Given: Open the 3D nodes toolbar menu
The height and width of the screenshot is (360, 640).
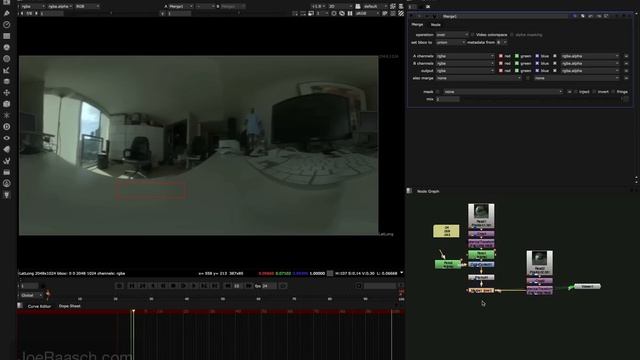Looking at the screenshot, I should pyautogui.click(x=7, y=104).
